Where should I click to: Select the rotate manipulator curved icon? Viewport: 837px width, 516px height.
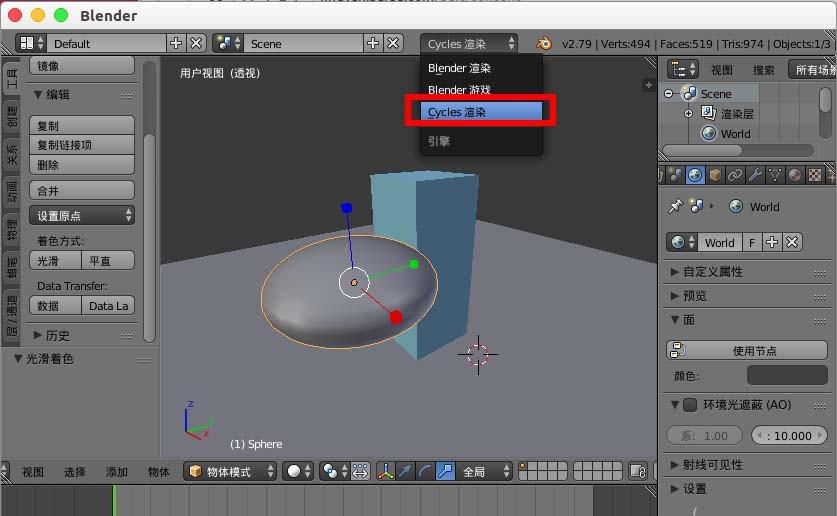(x=425, y=471)
